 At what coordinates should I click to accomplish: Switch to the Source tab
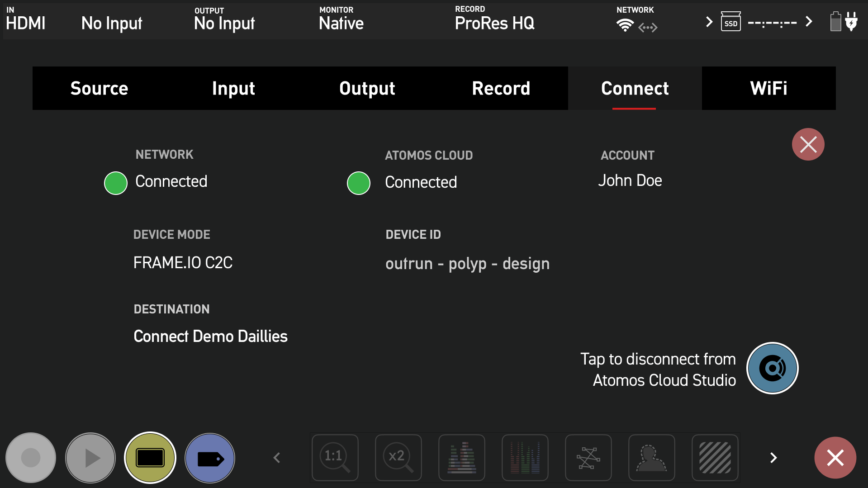tap(100, 88)
